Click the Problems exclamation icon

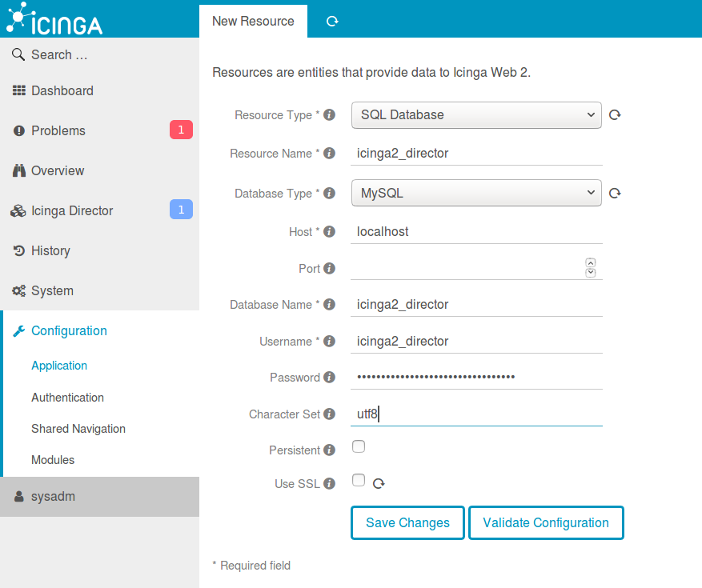pos(18,130)
